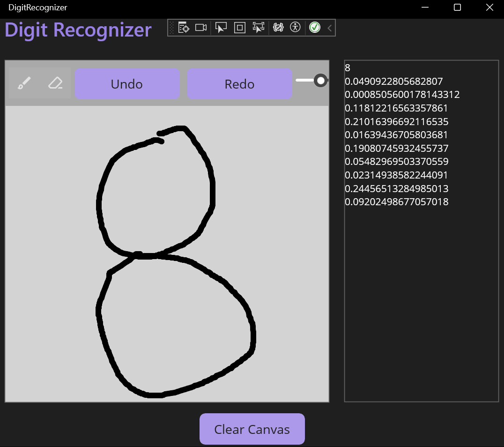
Task: Toggle Hot Reload icon in debug toolbar
Action: pos(278,27)
